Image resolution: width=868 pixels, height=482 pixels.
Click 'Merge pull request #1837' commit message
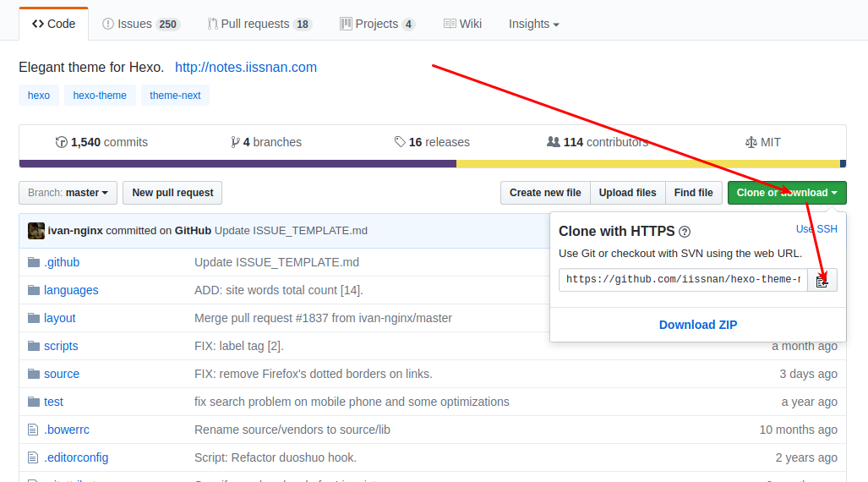[324, 318]
